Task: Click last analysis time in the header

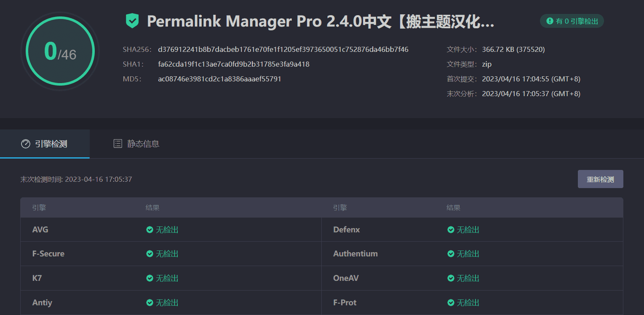Action: [x=531, y=94]
